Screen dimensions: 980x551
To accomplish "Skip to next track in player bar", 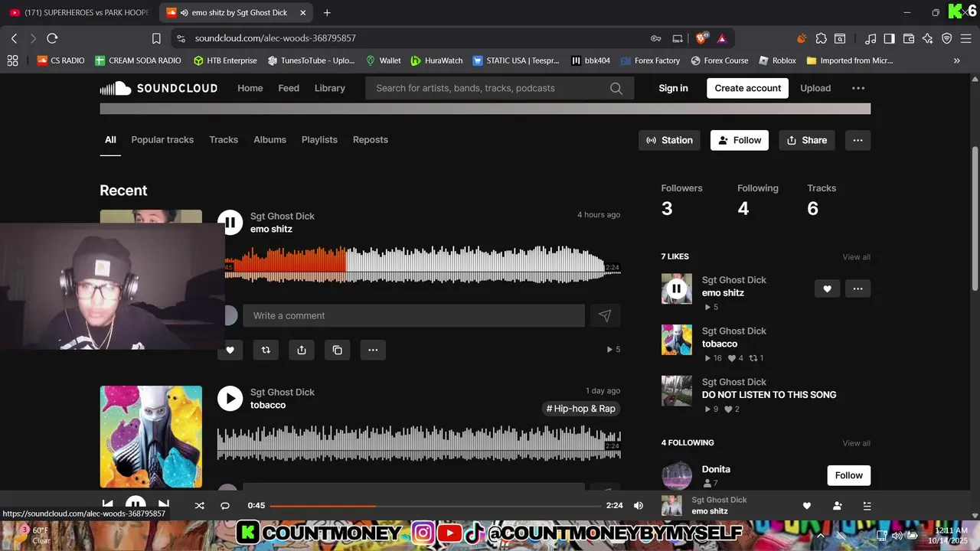I will tap(163, 505).
